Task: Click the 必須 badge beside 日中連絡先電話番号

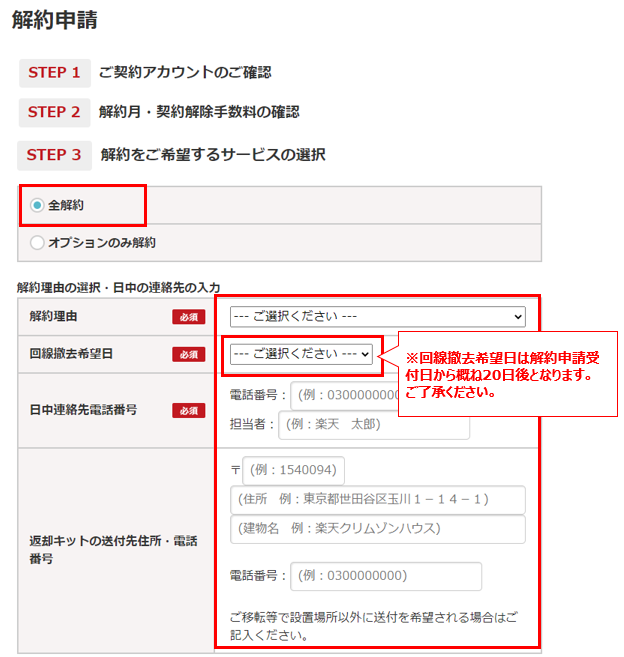Action: [188, 410]
